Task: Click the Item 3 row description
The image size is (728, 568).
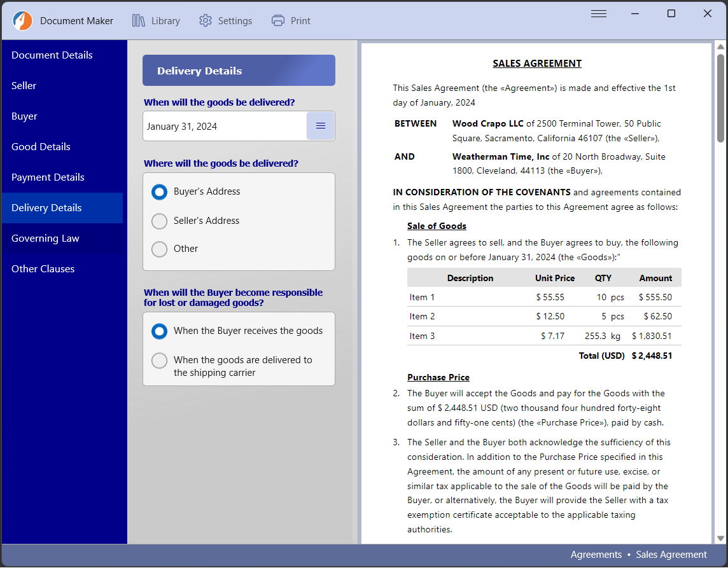Action: pos(422,336)
